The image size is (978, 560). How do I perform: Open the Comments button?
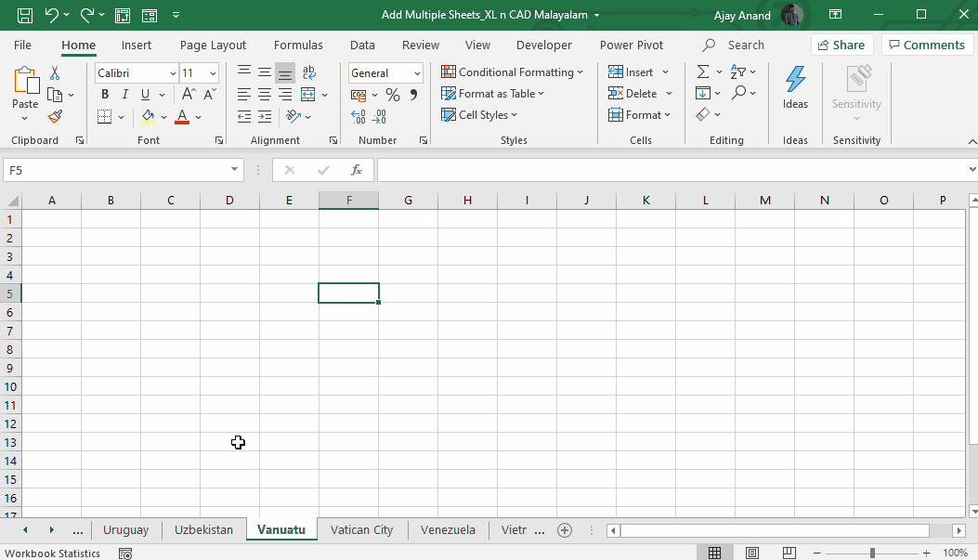click(927, 45)
